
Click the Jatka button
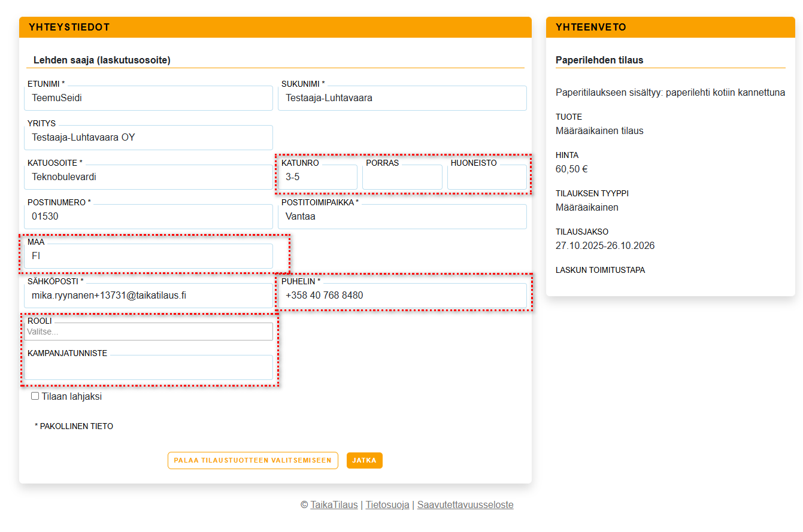point(364,460)
